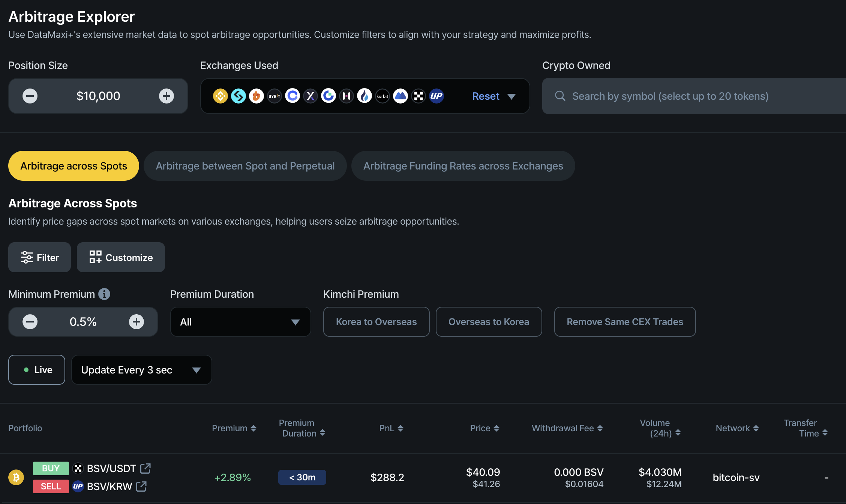This screenshot has width=846, height=504.
Task: Click the Portfolio column header
Action: pos(25,428)
